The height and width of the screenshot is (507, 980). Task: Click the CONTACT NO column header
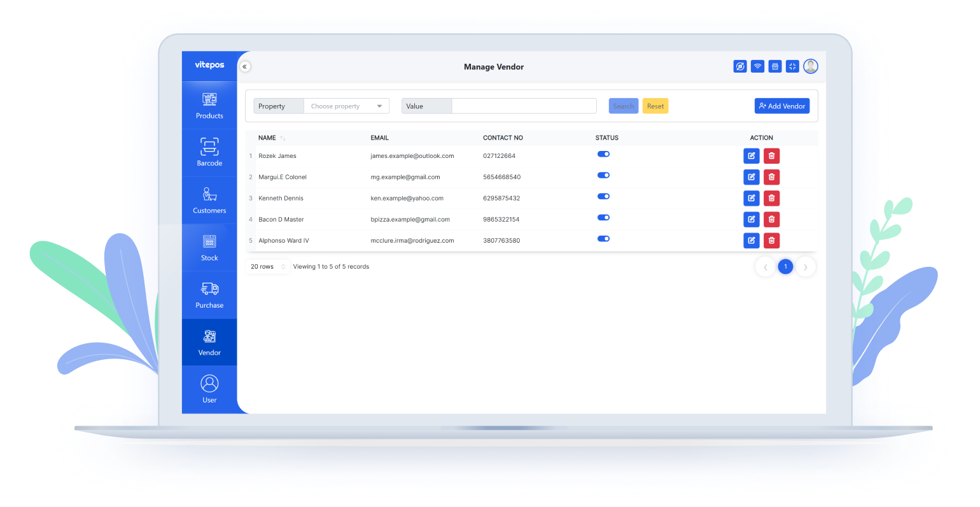[x=503, y=138]
